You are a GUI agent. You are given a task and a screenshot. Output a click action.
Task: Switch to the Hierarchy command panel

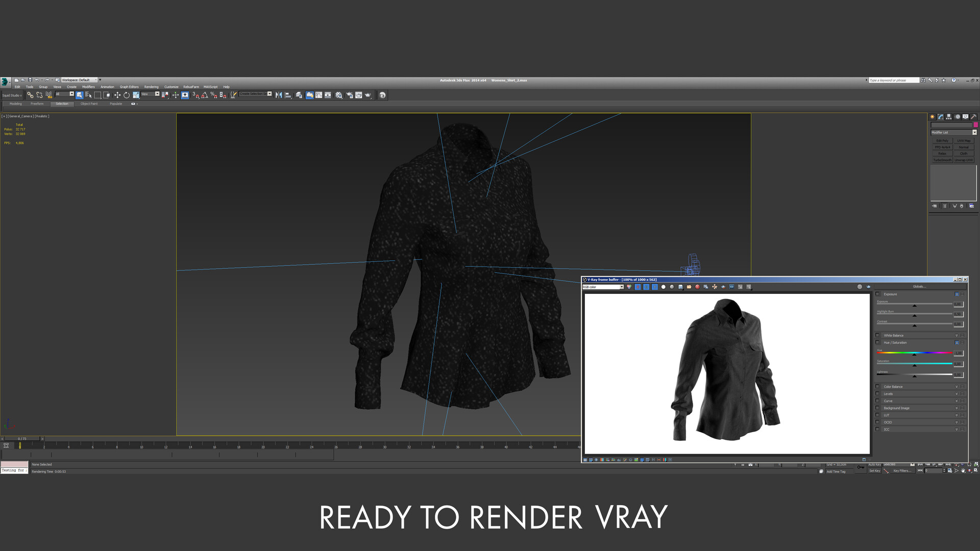tap(948, 117)
